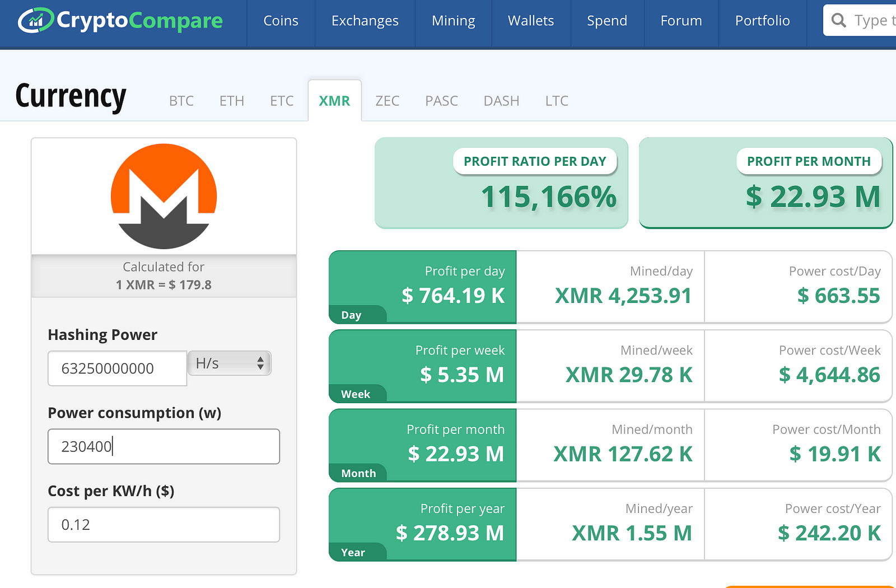The image size is (896, 588).
Task: Click the Profit per month $ 22.93 M row panel
Action: point(422,445)
